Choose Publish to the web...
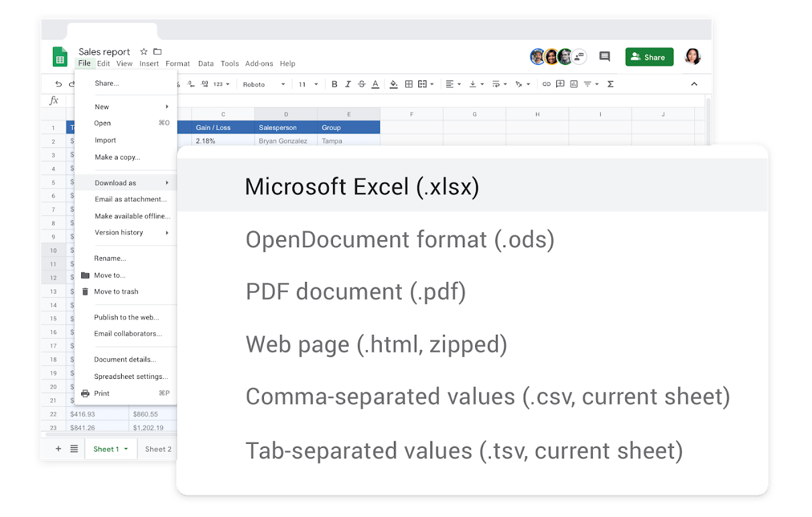This screenshot has height=517, width=812. click(126, 317)
